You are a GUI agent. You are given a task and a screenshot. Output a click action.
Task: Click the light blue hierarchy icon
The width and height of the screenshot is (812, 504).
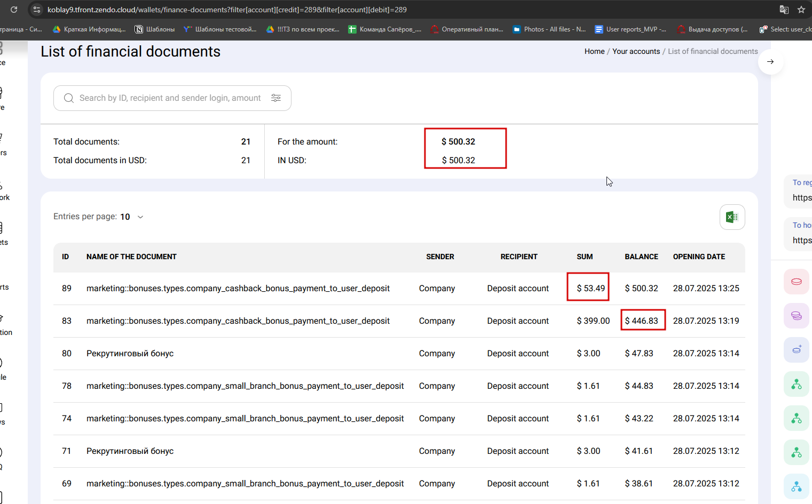pyautogui.click(x=797, y=486)
